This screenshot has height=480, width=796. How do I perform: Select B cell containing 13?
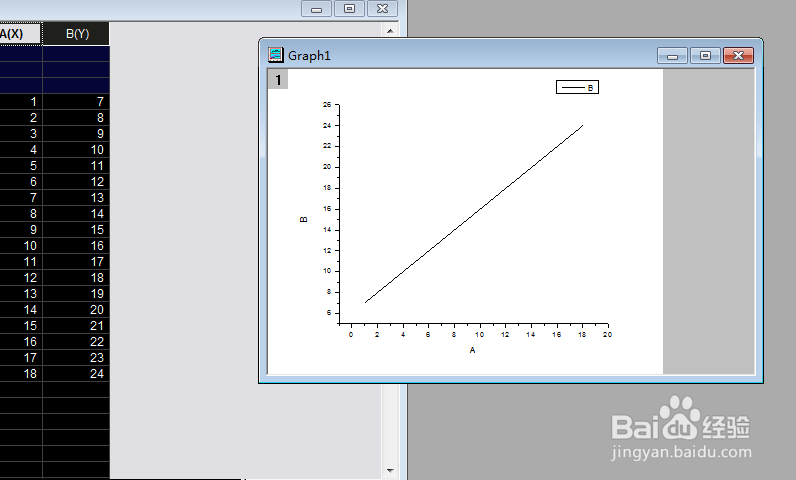pos(76,197)
